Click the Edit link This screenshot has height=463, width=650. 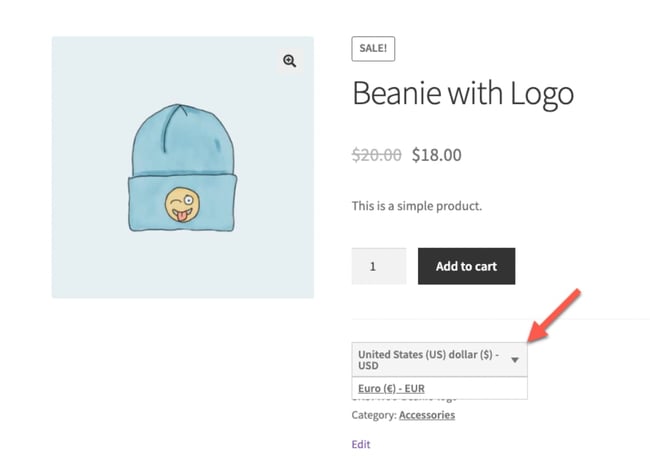361,444
